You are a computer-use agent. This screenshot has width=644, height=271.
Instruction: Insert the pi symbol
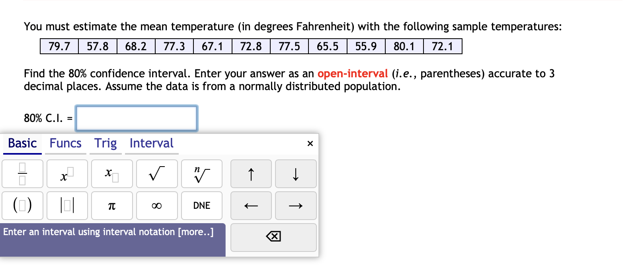tap(111, 206)
